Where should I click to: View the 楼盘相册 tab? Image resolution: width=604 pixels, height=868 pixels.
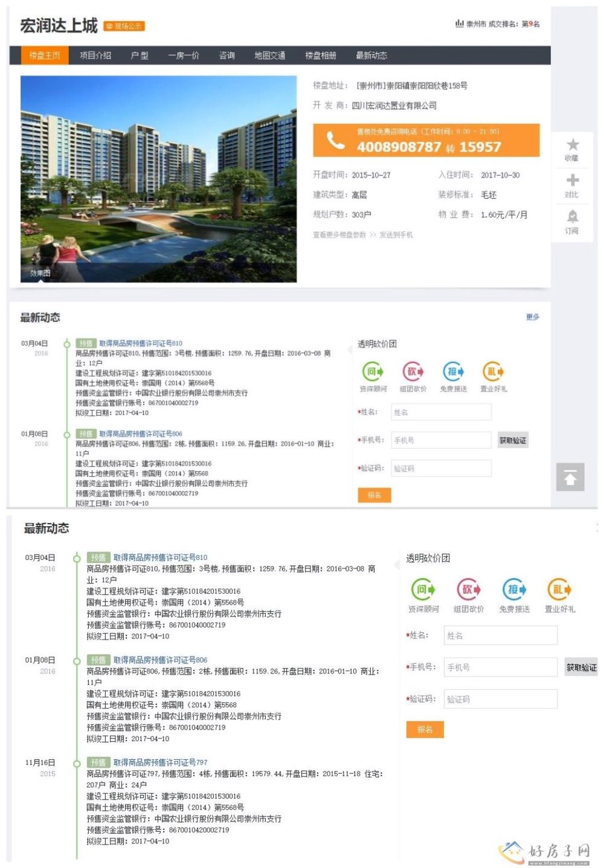[x=320, y=56]
